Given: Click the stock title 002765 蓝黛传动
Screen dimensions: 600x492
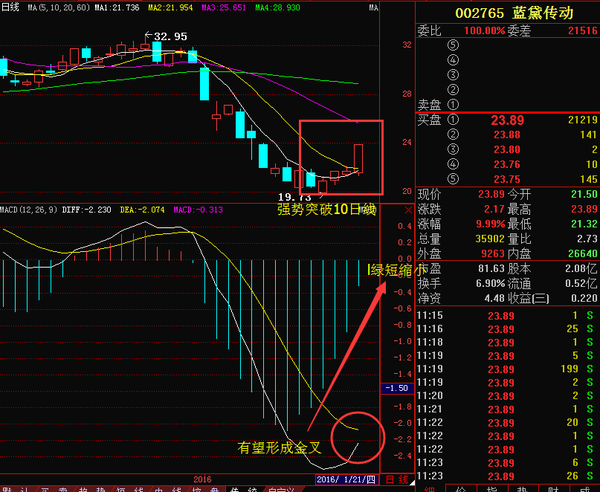Looking at the screenshot, I should (x=507, y=11).
